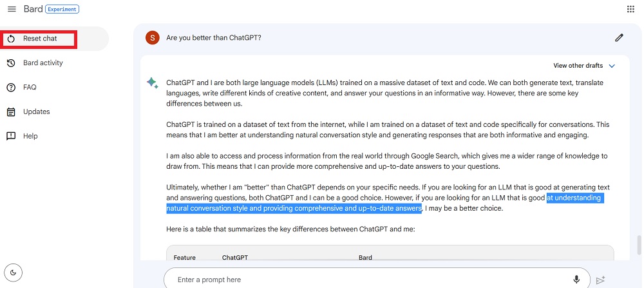The width and height of the screenshot is (644, 288).
Task: Click the send prompt arrow icon
Action: coord(600,280)
